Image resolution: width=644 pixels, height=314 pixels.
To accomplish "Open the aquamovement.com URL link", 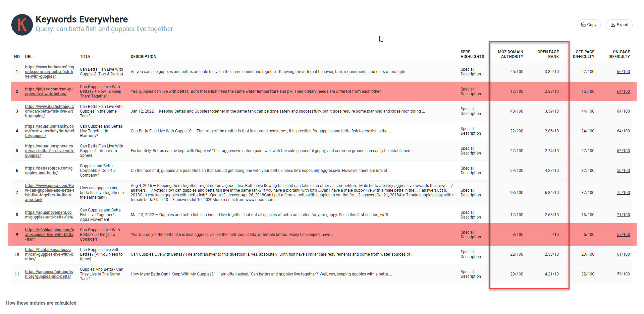I will (x=49, y=215).
